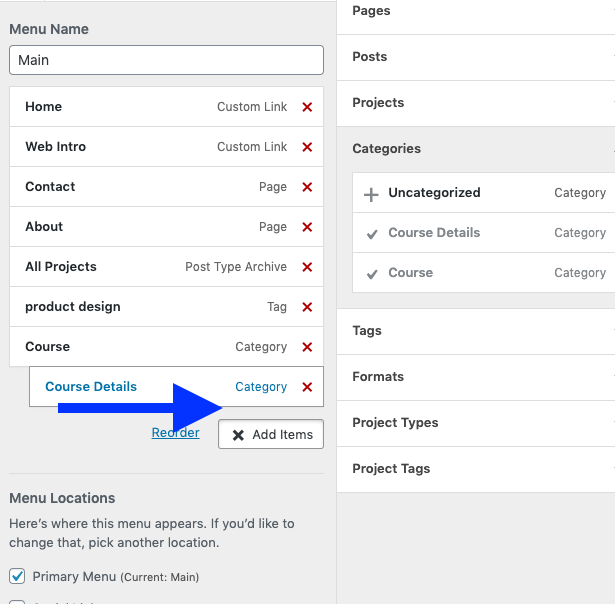The width and height of the screenshot is (615, 604).
Task: Delete Web Intro using red X
Action: 307,147
